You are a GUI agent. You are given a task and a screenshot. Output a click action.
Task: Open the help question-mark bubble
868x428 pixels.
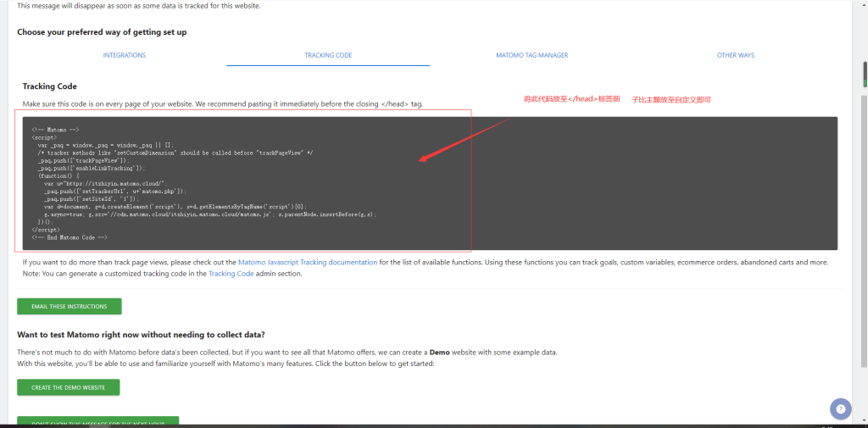point(840,409)
